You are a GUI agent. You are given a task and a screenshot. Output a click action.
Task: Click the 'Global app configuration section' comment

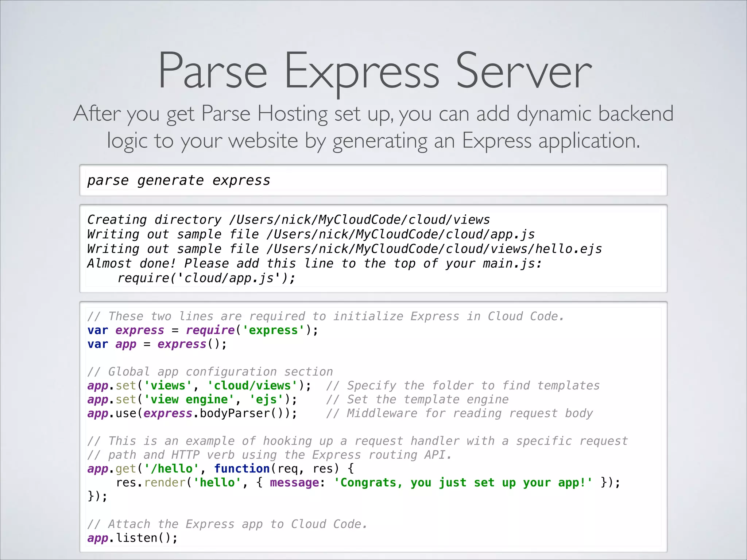210,372
